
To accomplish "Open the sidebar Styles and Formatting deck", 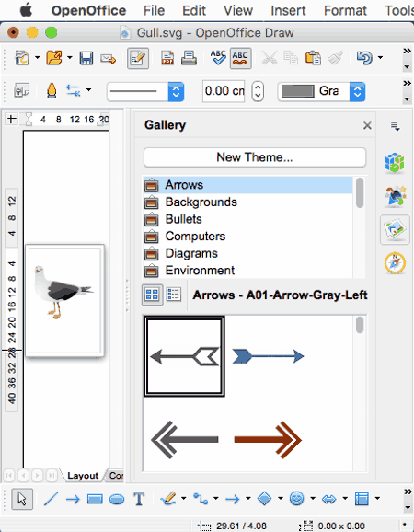I will [x=395, y=196].
